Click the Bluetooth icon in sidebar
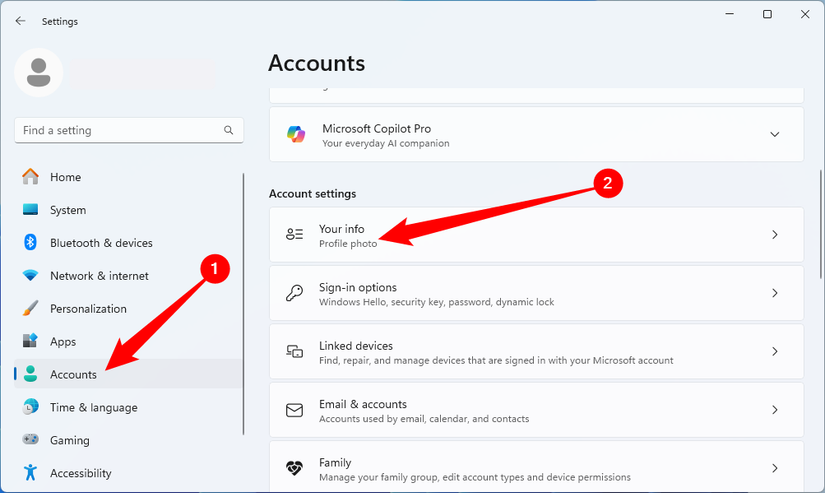 [31, 242]
